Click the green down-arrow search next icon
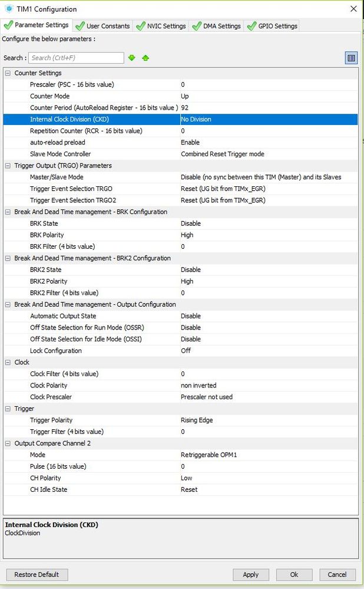The image size is (364, 589). [x=132, y=58]
